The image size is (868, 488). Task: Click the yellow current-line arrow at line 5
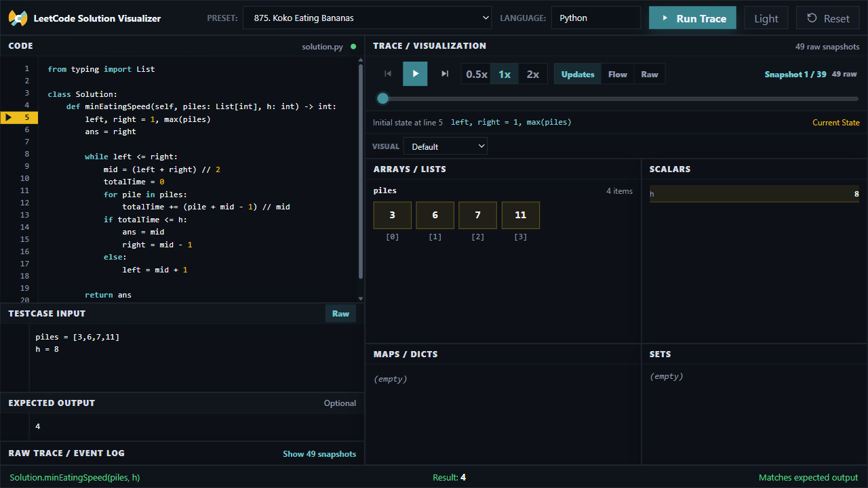[x=8, y=118]
